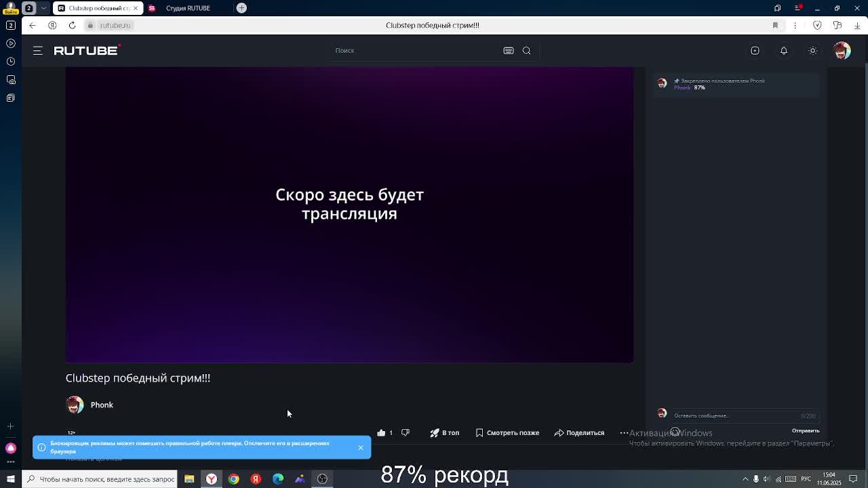Viewport: 868px width, 488px height.
Task: Open File Explorer from the taskbar
Action: click(x=189, y=479)
